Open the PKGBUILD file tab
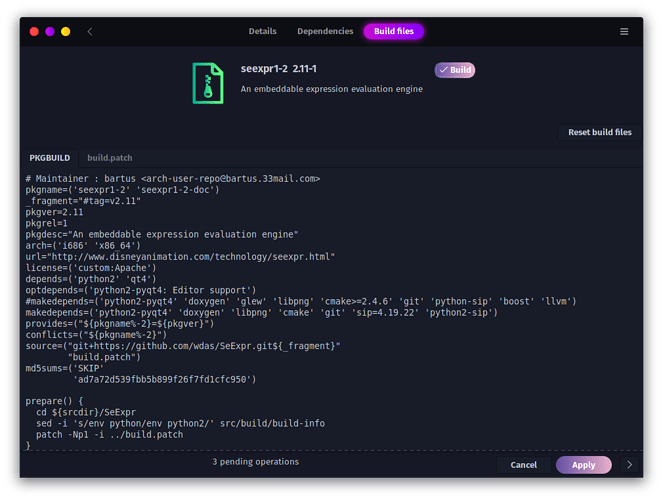The image size is (662, 500). click(49, 158)
